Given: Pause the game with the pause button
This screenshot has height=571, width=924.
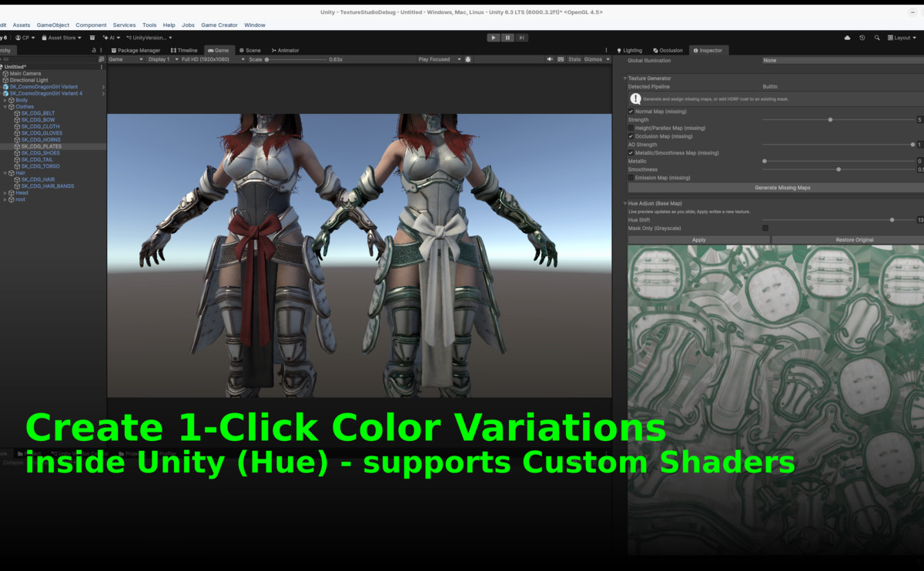Looking at the screenshot, I should [x=507, y=37].
